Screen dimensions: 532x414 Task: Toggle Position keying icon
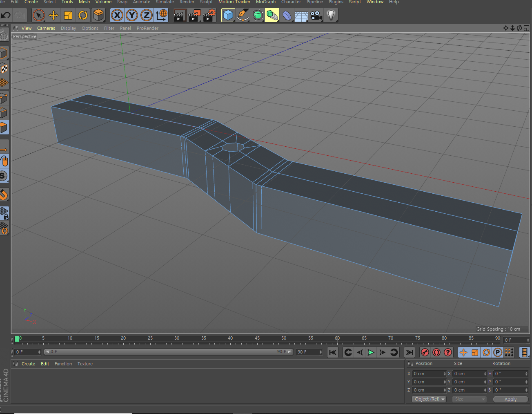tap(463, 352)
